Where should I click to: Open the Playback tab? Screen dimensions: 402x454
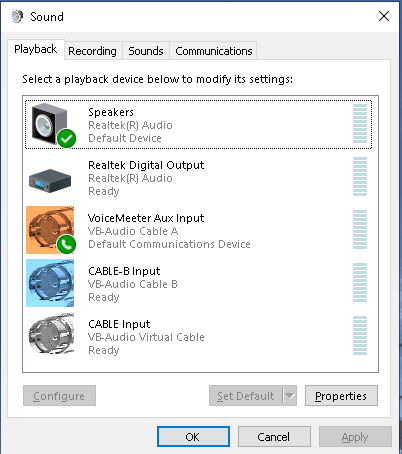(x=36, y=49)
